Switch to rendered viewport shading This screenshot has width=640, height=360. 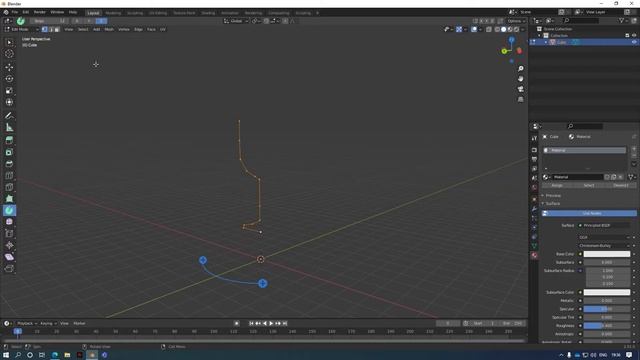[x=516, y=29]
